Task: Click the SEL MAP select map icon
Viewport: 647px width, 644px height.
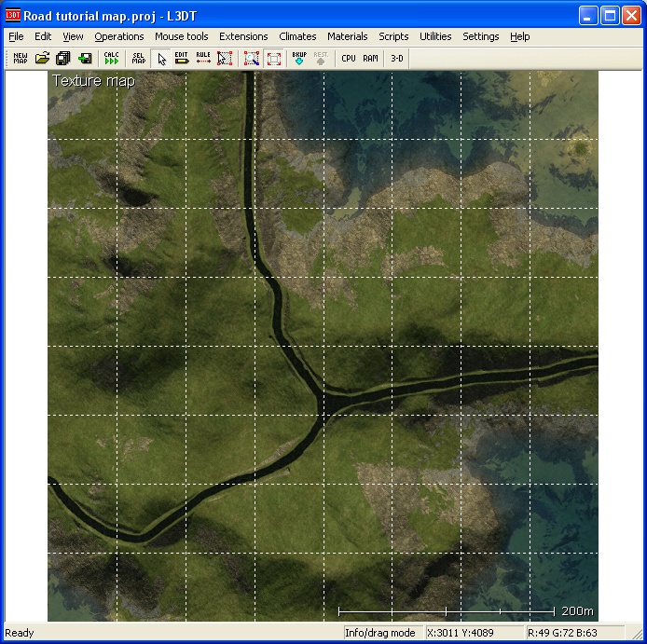Action: tap(138, 58)
